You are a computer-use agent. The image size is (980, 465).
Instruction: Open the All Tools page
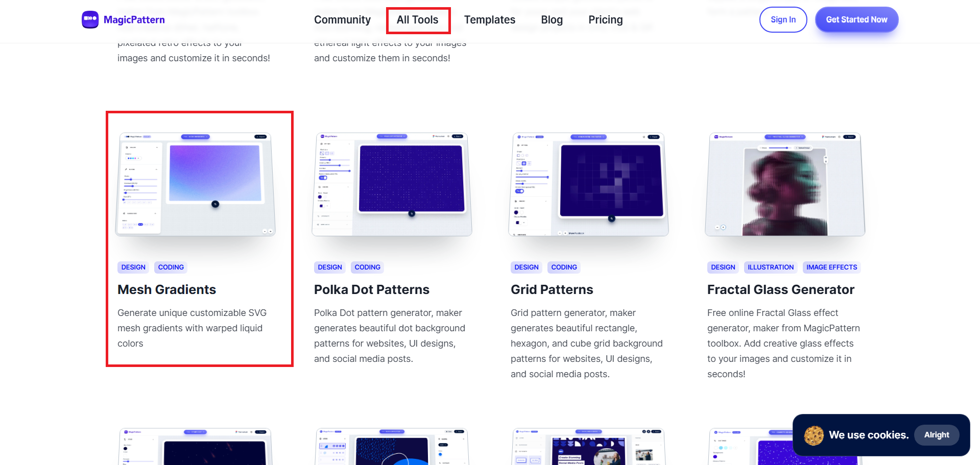point(418,20)
